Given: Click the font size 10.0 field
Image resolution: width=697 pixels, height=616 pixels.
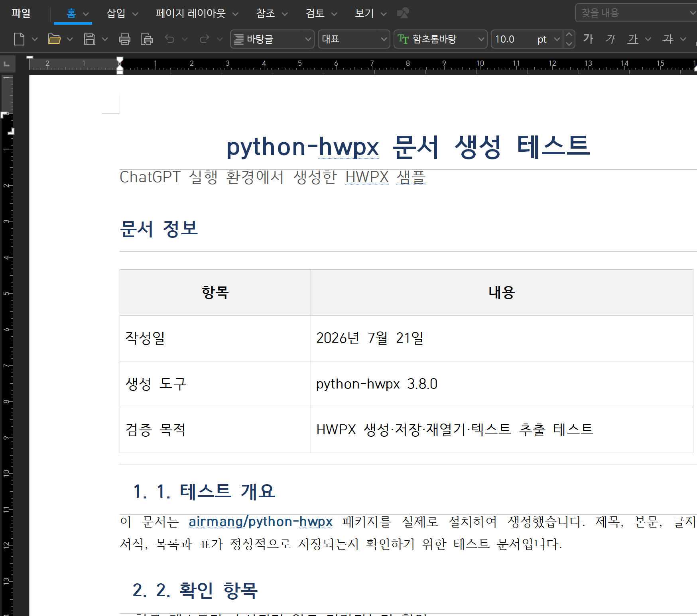Looking at the screenshot, I should tap(512, 39).
